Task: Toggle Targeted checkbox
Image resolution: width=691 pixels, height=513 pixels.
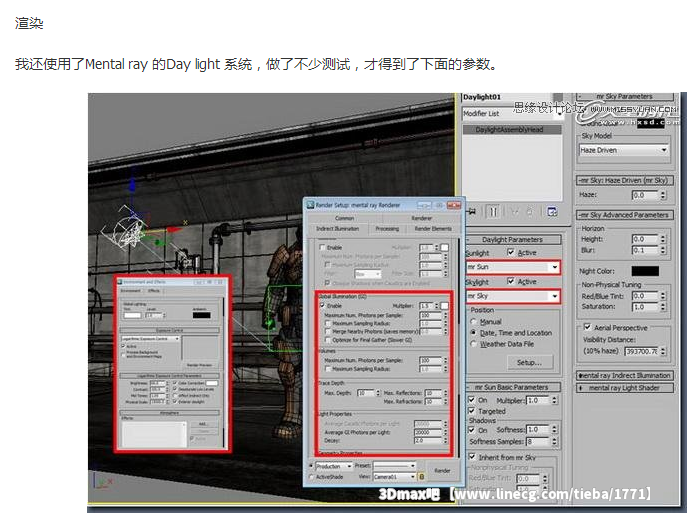Action: pyautogui.click(x=472, y=410)
